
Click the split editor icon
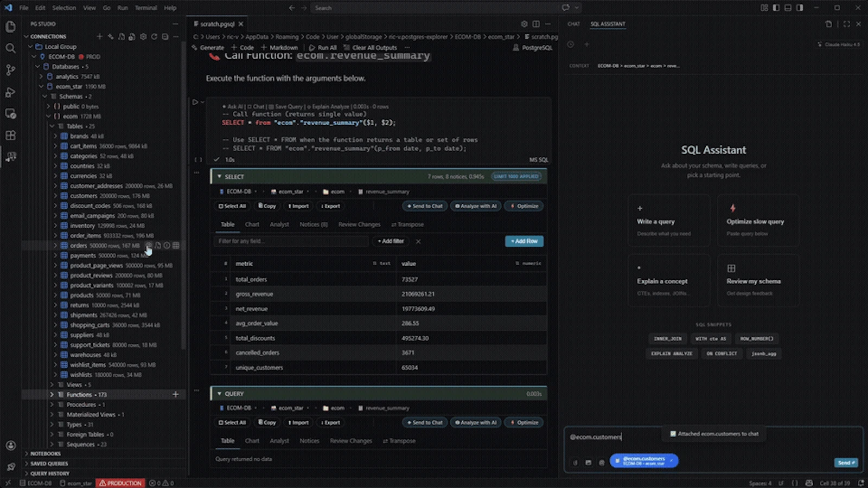click(x=536, y=24)
